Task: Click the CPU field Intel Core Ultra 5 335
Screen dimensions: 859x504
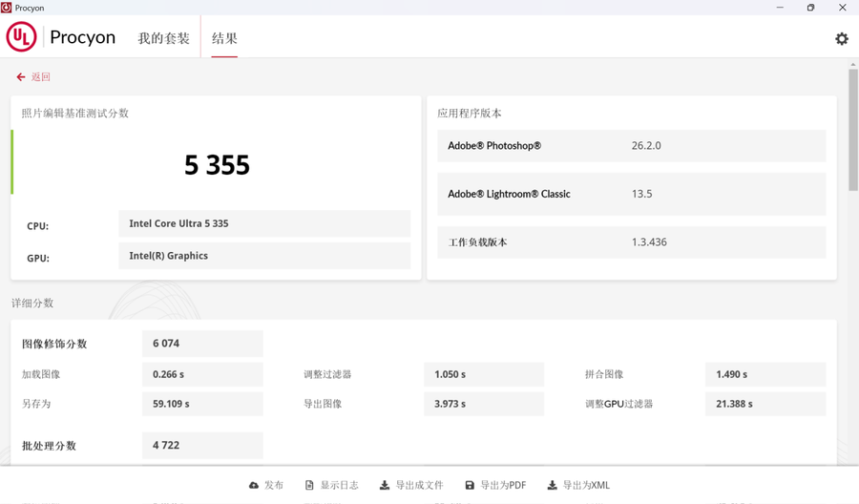Action: 264,223
